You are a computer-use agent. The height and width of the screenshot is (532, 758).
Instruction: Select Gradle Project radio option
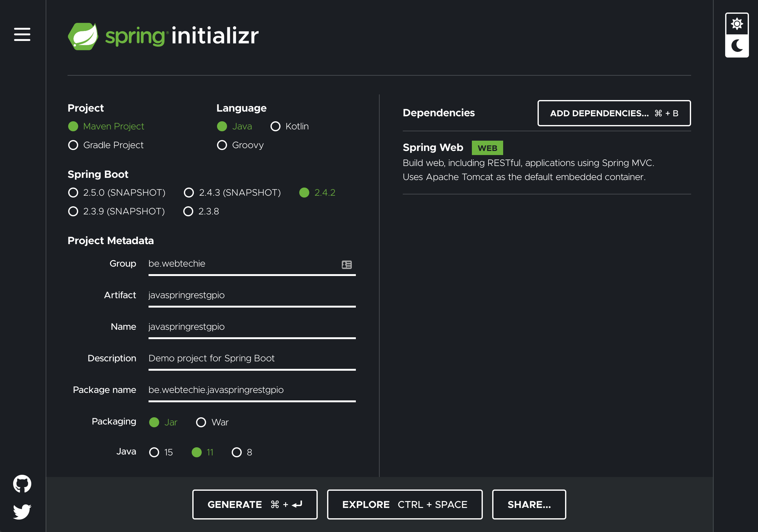click(x=73, y=145)
